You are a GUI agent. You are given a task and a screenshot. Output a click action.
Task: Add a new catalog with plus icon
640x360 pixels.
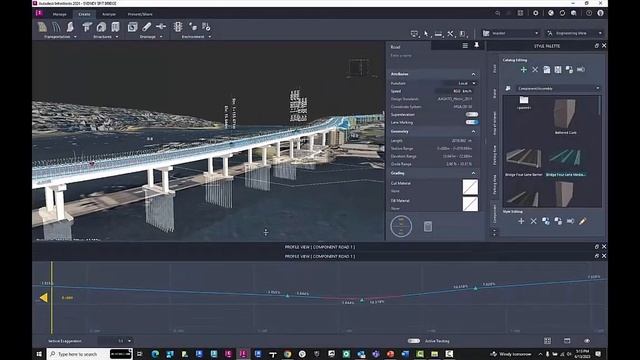pos(524,70)
